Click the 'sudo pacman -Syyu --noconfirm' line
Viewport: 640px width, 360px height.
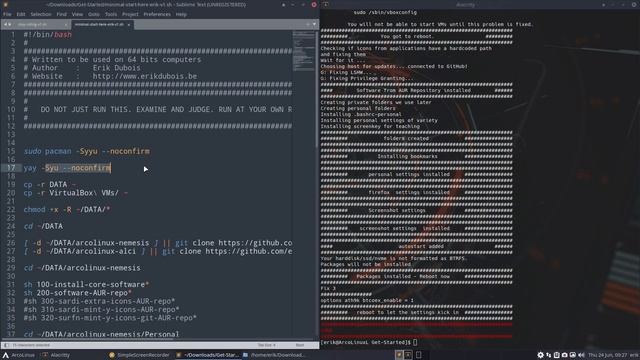tap(87, 151)
